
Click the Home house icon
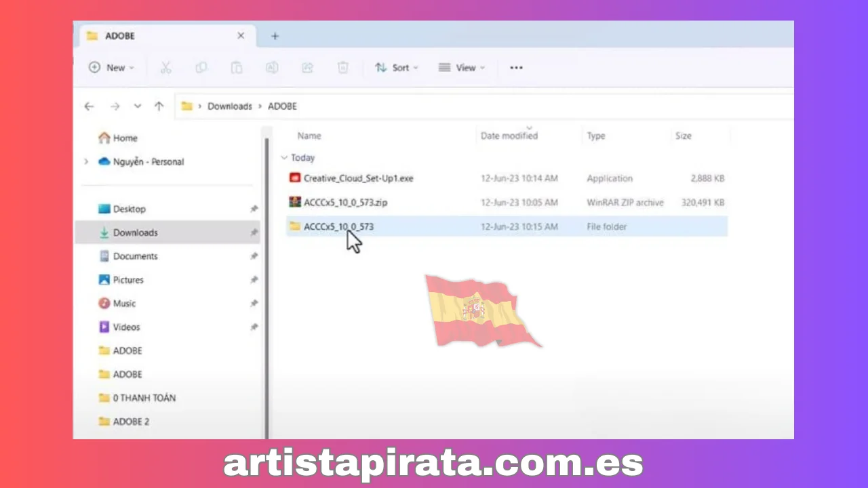(x=104, y=138)
